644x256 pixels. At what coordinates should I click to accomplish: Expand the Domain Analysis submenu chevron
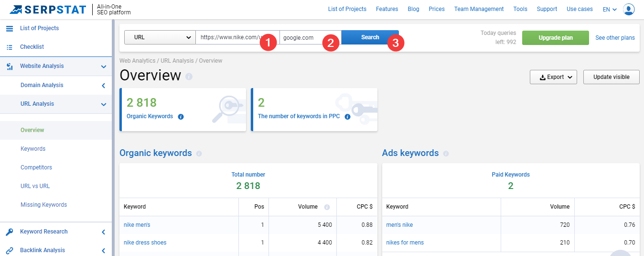(104, 86)
